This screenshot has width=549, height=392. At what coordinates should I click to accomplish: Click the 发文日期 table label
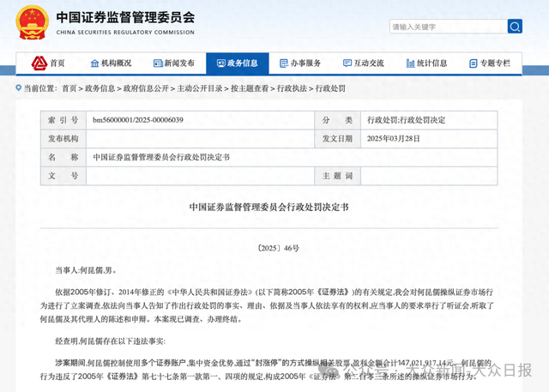click(337, 139)
